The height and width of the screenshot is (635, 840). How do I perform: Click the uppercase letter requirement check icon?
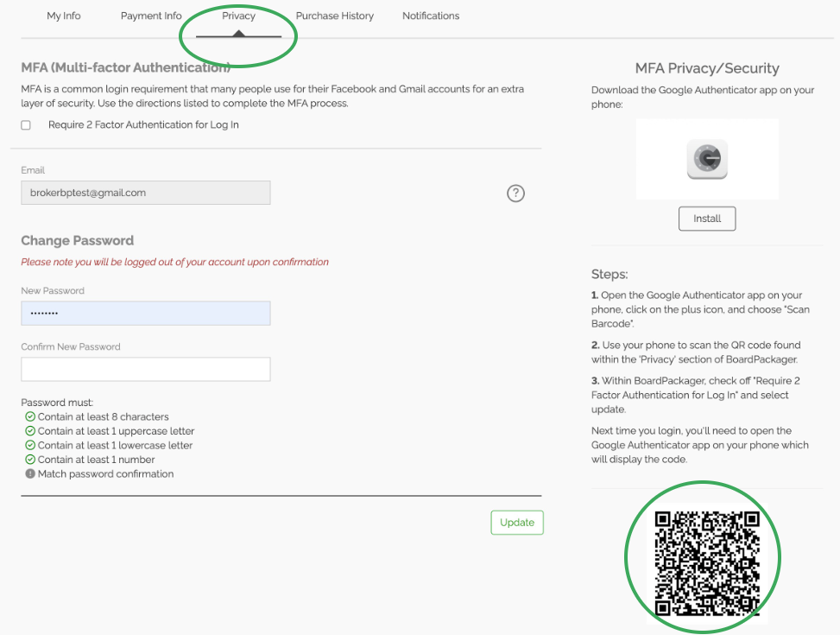click(30, 430)
